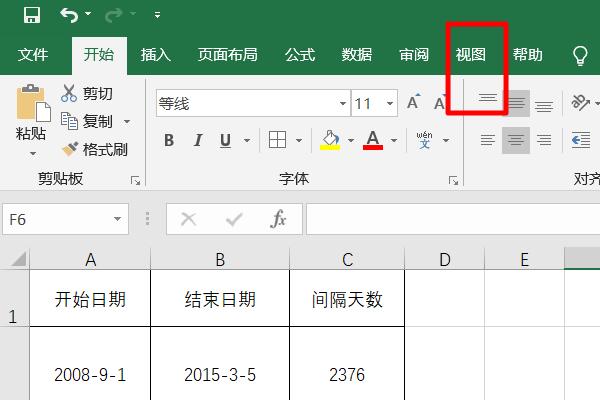Open the font color dropdown

click(394, 140)
